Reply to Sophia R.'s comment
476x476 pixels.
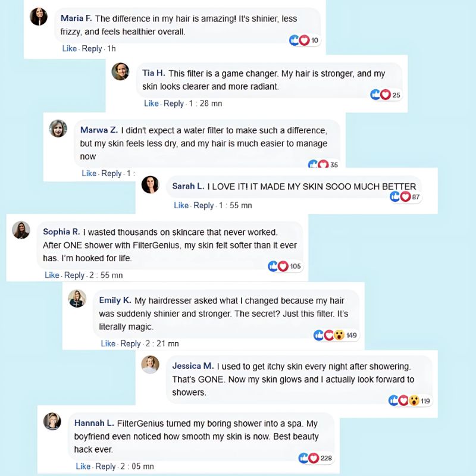point(74,275)
